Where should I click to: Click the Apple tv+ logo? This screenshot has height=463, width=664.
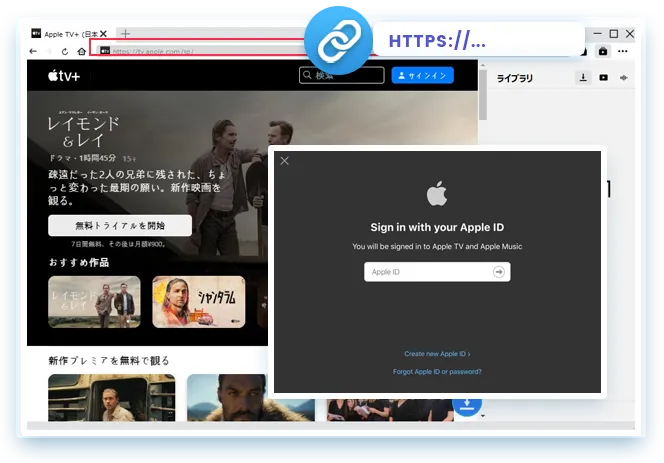tap(64, 76)
